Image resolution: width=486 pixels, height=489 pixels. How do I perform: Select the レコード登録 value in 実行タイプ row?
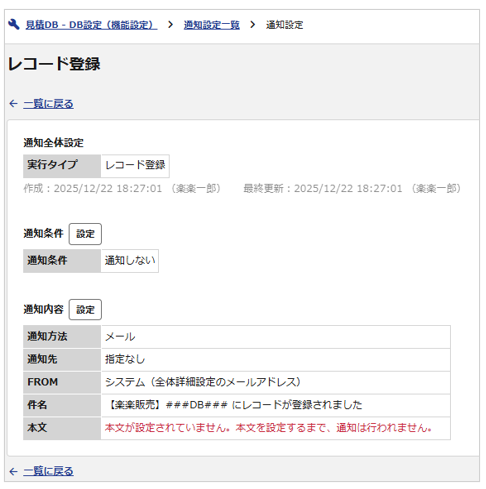click(135, 166)
